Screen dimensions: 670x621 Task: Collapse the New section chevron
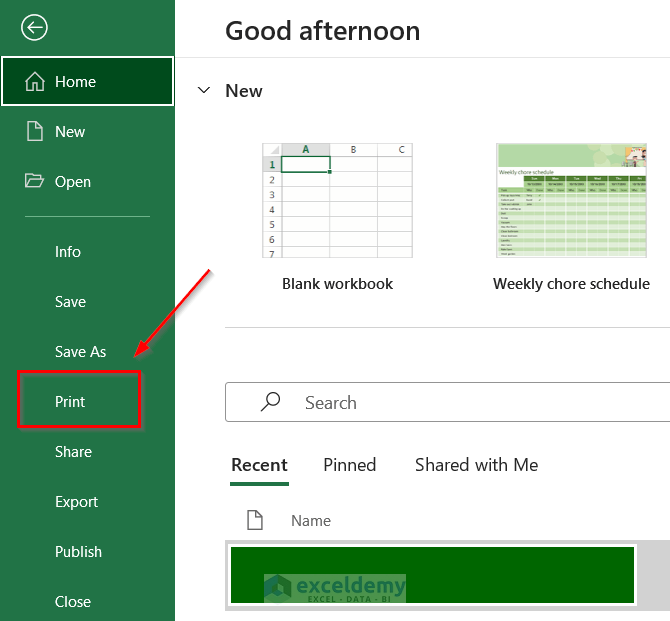[204, 91]
